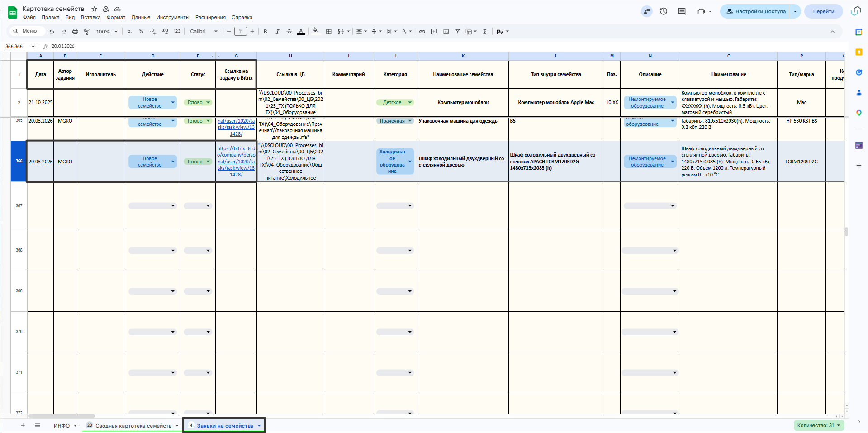Toggle bold formatting
Viewport: 868px width, 433px height.
coord(266,32)
